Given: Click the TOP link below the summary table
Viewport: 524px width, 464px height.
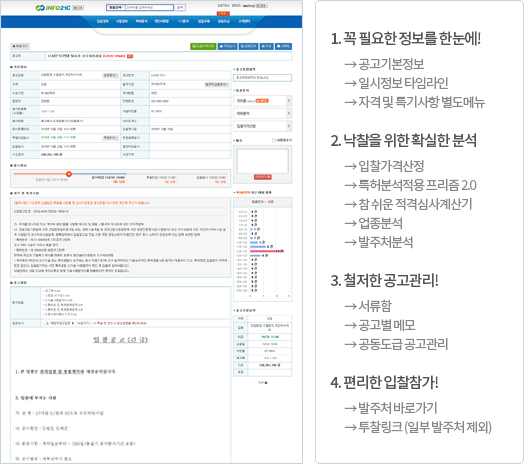Looking at the screenshot, I should pos(262,382).
